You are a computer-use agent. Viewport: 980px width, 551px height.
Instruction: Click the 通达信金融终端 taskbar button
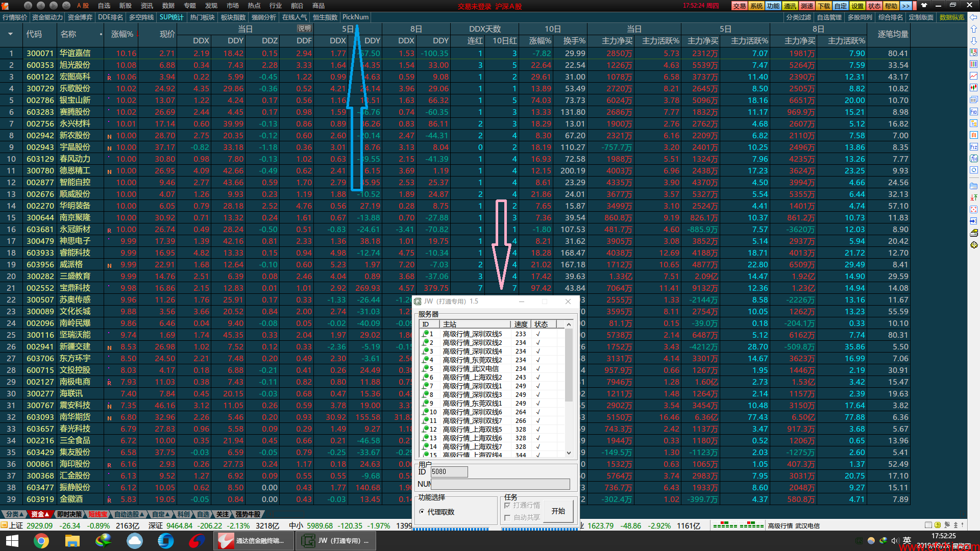pos(253,541)
